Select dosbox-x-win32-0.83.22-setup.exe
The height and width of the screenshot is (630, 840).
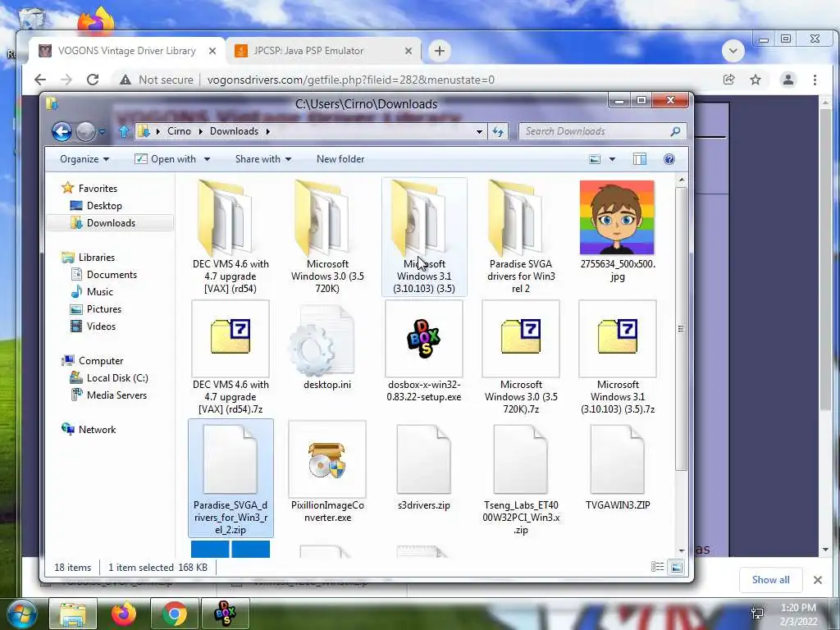424,352
